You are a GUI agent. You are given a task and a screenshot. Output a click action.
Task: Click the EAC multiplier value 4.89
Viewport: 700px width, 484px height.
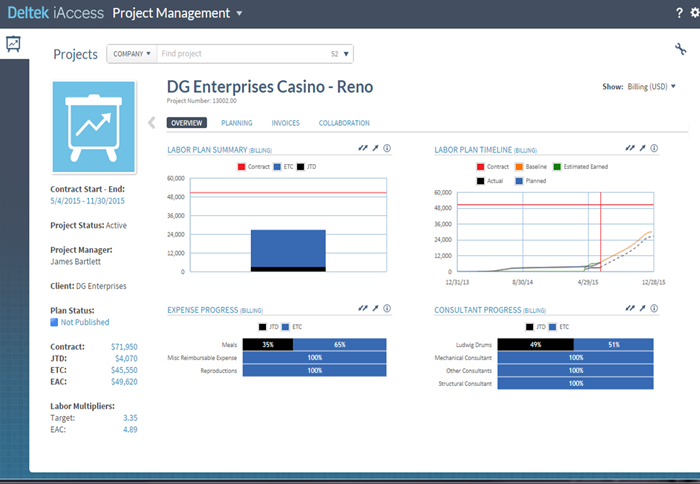(130, 430)
